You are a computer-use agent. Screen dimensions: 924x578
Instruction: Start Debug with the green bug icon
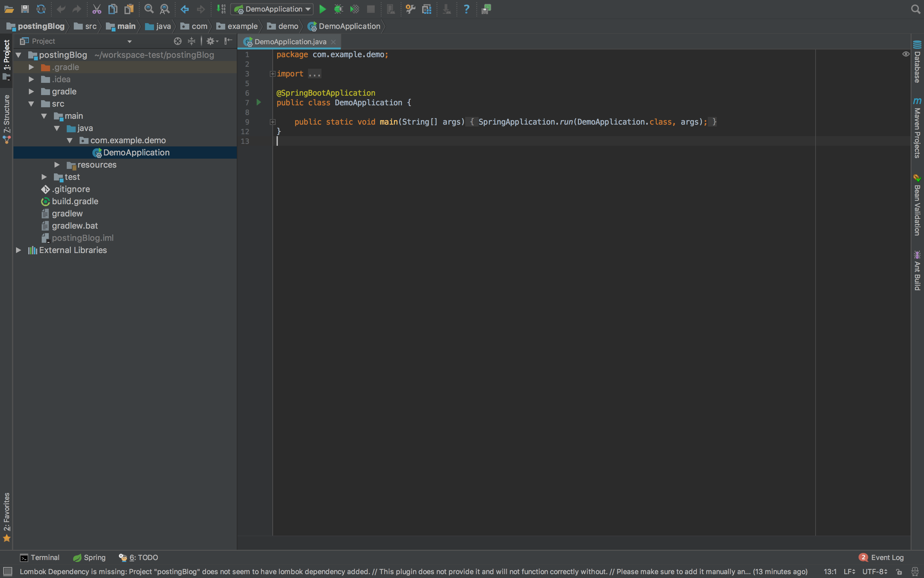[339, 9]
